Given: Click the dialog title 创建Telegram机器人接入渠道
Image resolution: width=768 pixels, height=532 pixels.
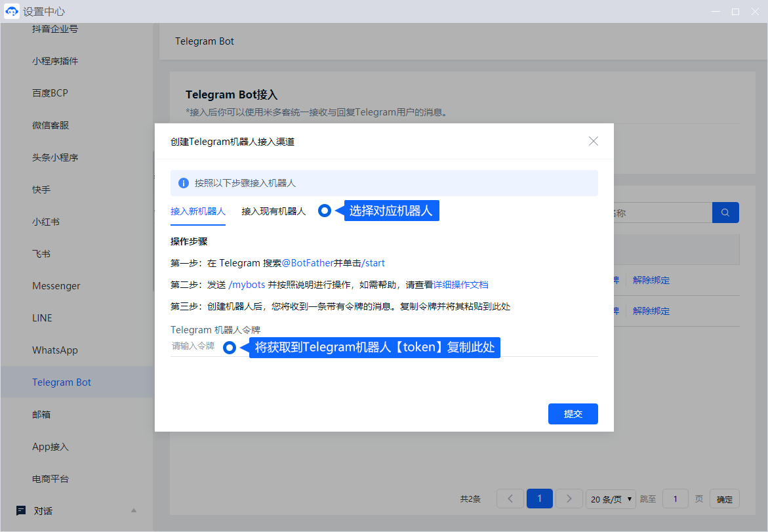Looking at the screenshot, I should [x=232, y=142].
